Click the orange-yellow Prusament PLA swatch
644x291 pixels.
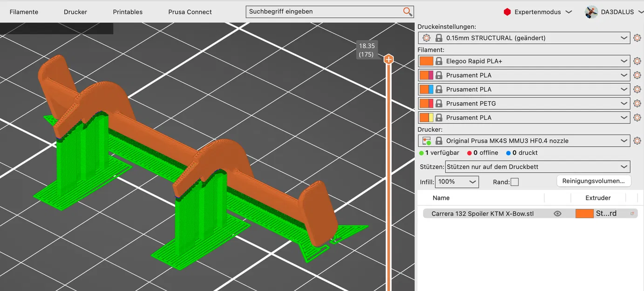coord(426,117)
